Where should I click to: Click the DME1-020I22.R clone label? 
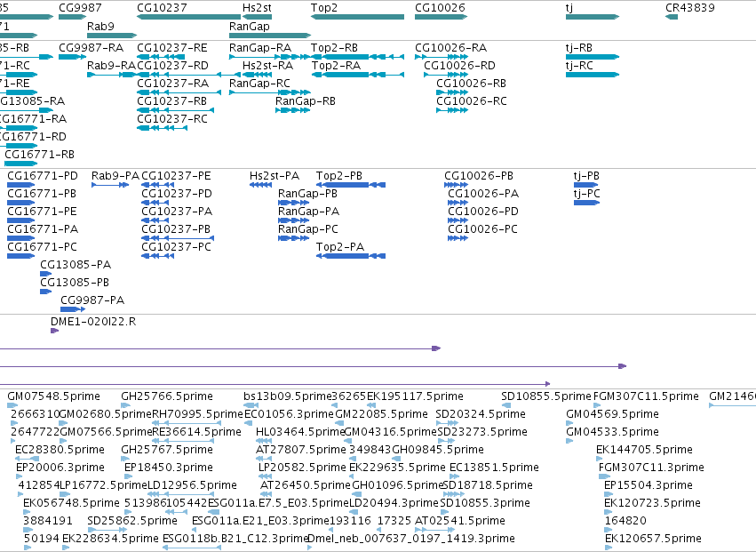93,322
